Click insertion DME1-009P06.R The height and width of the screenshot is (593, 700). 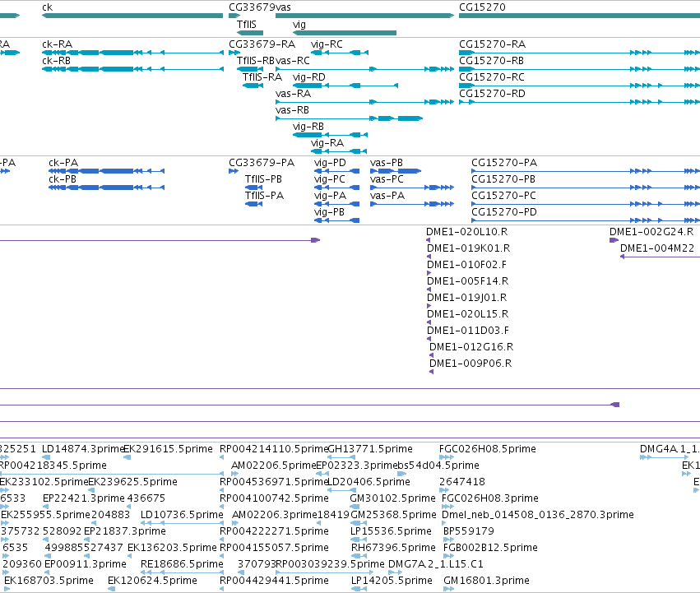click(431, 372)
